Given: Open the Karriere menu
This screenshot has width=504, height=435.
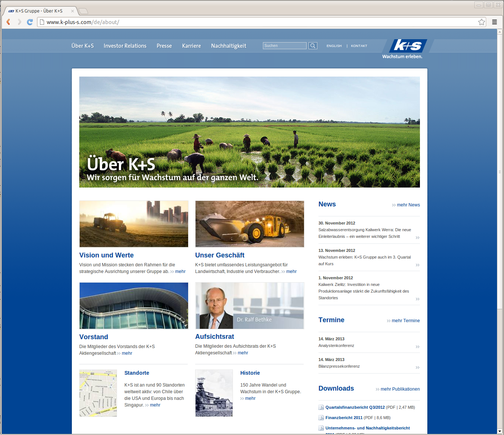Looking at the screenshot, I should [191, 46].
